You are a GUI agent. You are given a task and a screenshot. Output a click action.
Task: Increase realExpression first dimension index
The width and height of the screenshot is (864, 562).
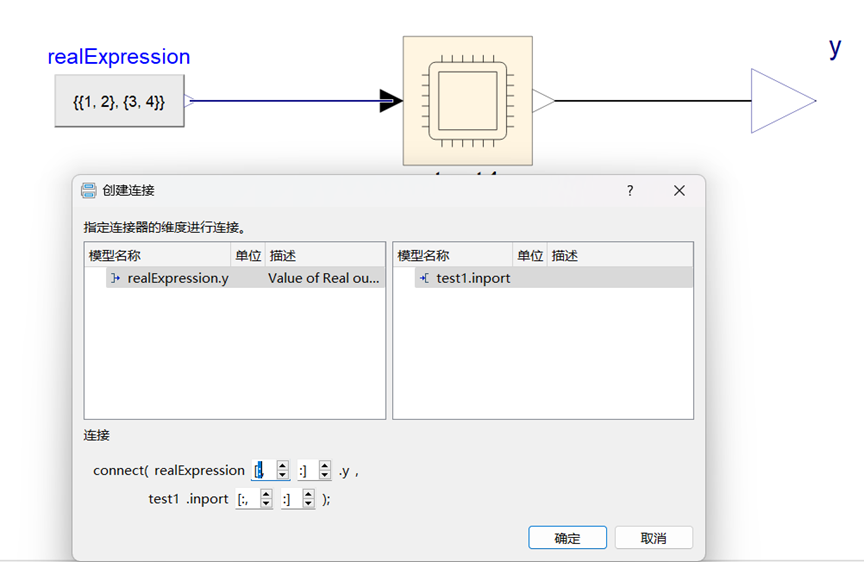[282, 466]
